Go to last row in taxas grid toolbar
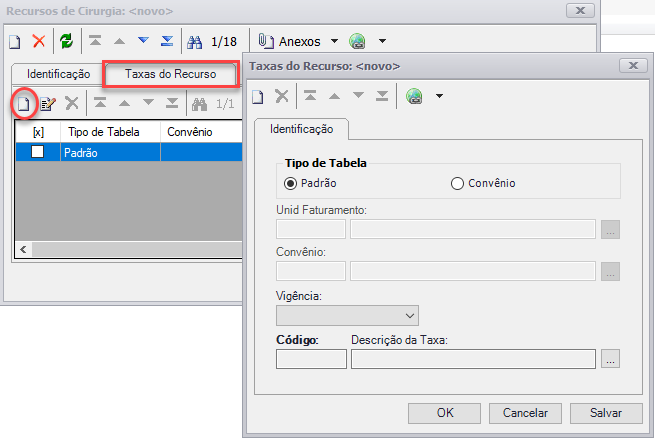Image resolution: width=655 pixels, height=440 pixels. click(x=172, y=103)
